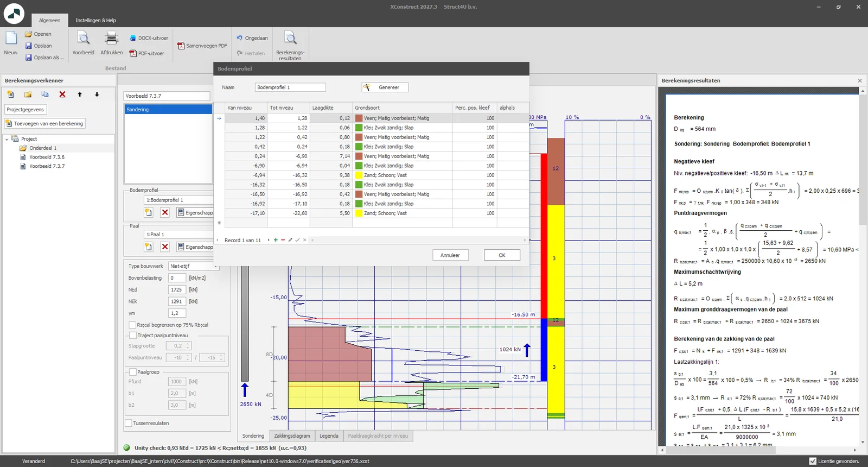Image resolution: width=868 pixels, height=467 pixels.
Task: Select Voorbeeld 7.3.6 in the project tree
Action: tap(47, 157)
